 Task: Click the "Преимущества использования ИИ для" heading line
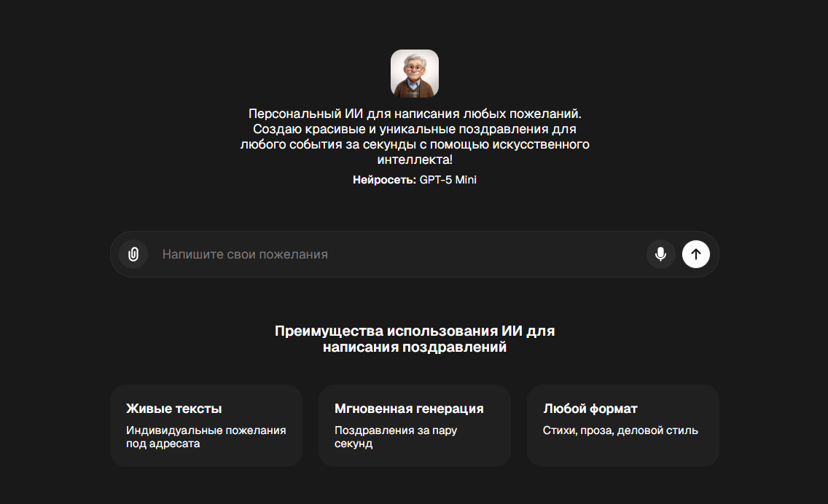coord(415,331)
